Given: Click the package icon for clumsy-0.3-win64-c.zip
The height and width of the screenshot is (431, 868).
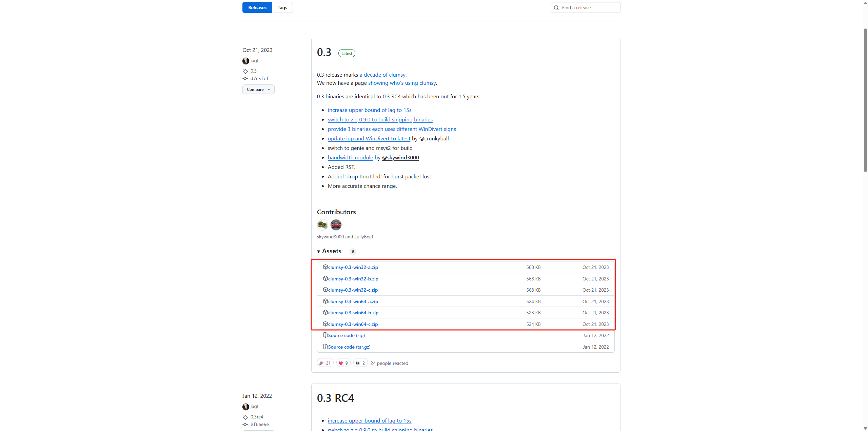Looking at the screenshot, I should click(325, 324).
